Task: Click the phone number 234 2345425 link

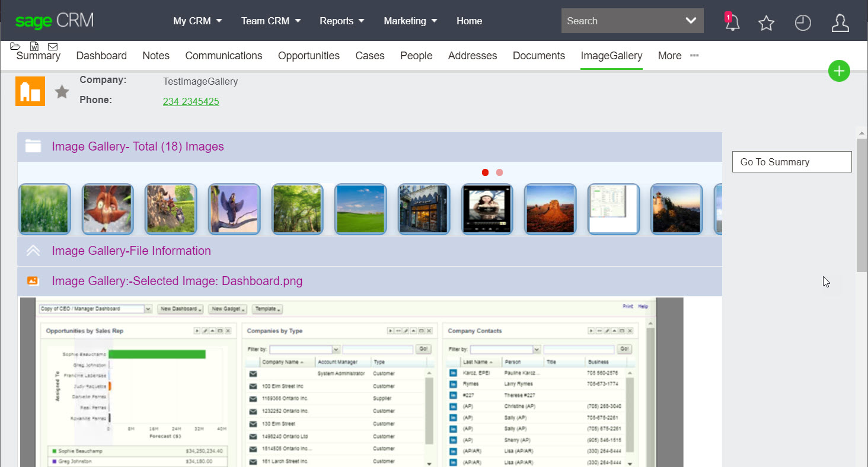Action: click(x=191, y=101)
